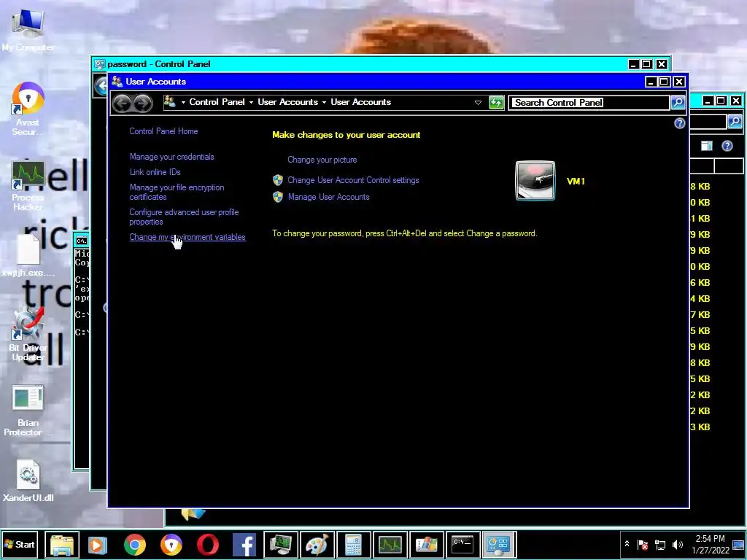
Task: Click the network tray icon
Action: coord(660,544)
